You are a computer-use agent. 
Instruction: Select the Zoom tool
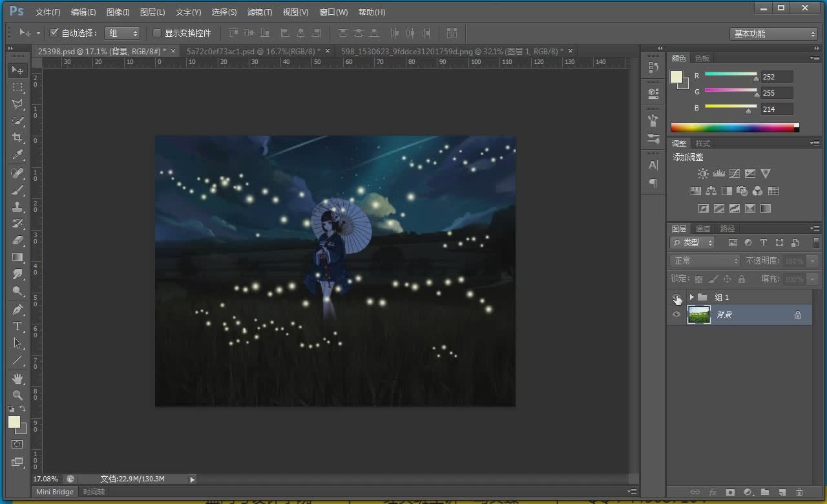pos(17,395)
